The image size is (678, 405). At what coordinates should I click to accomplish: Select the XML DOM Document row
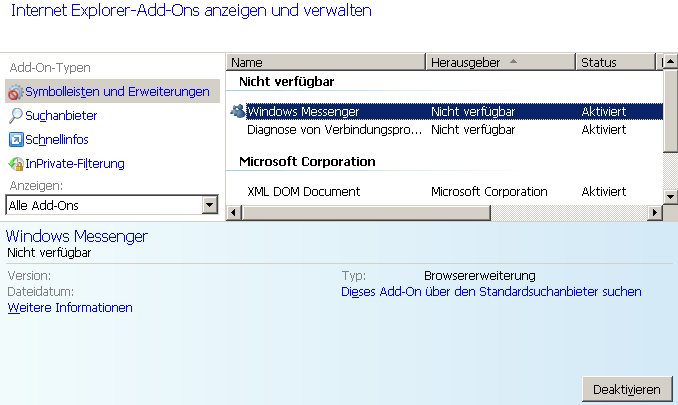pos(445,191)
